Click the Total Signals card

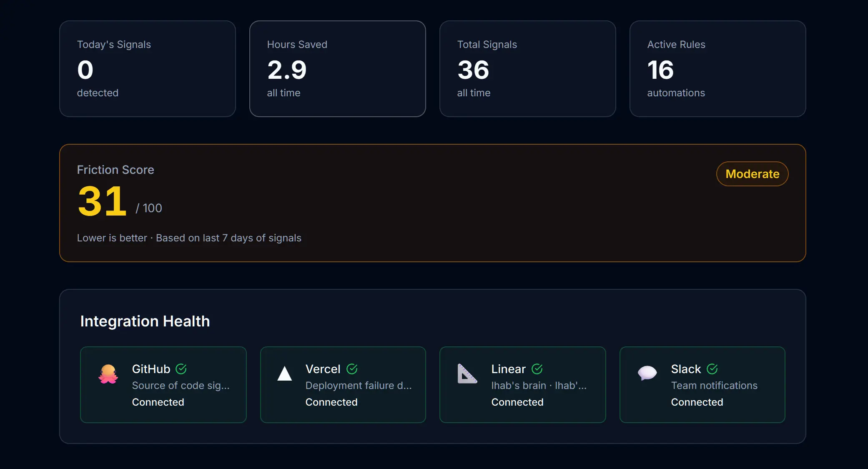point(527,69)
